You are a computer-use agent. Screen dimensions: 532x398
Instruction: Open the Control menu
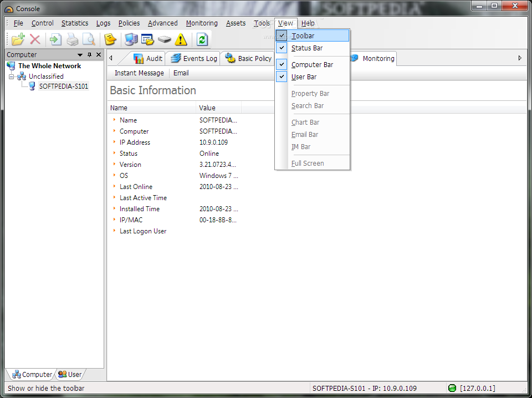click(x=43, y=23)
